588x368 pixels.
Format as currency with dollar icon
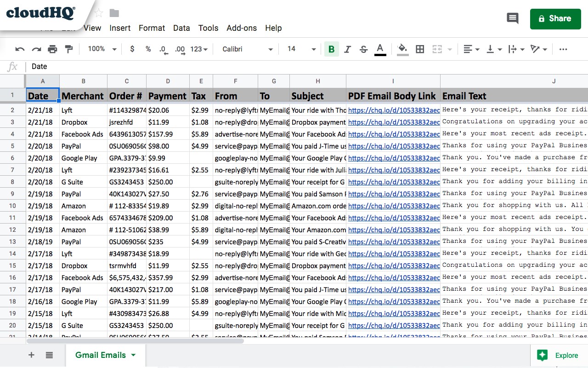pos(132,49)
